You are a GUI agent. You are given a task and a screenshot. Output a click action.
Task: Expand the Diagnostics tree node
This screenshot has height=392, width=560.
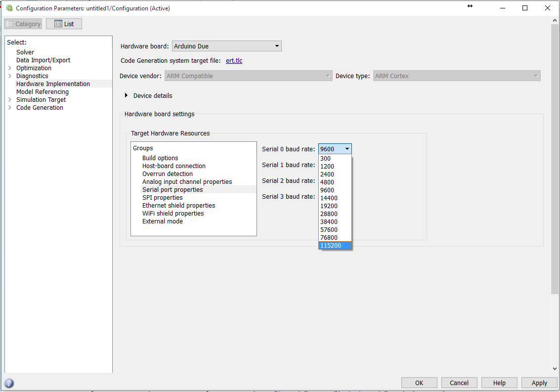[9, 76]
